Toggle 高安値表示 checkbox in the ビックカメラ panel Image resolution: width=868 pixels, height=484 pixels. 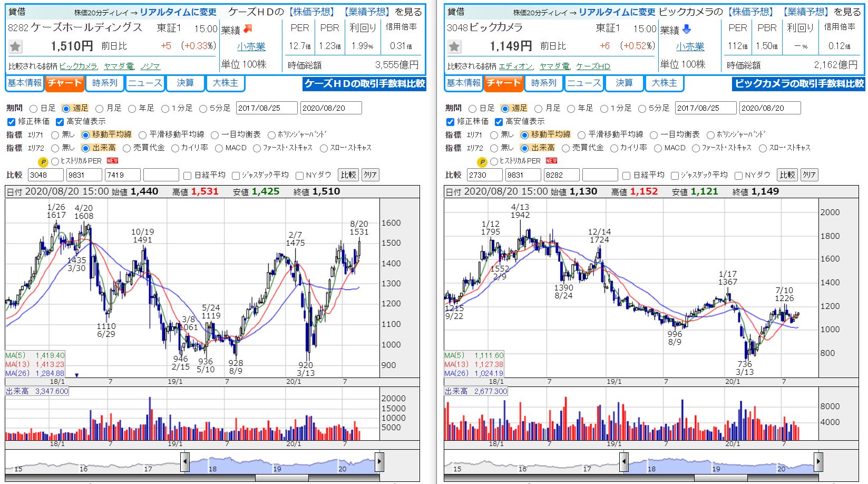pyautogui.click(x=499, y=122)
